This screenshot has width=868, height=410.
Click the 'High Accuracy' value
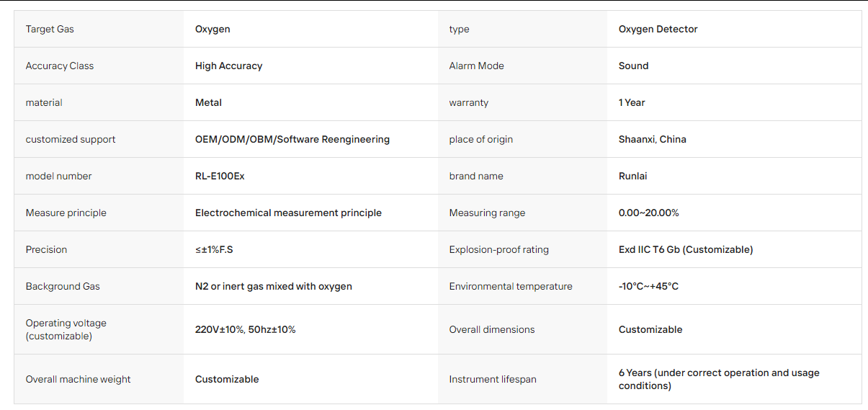coord(228,66)
